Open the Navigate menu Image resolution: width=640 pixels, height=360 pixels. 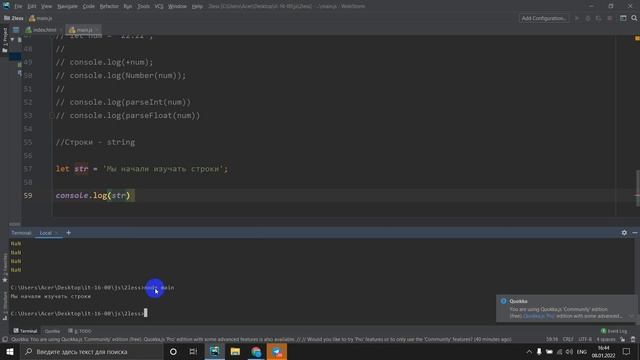pos(67,6)
